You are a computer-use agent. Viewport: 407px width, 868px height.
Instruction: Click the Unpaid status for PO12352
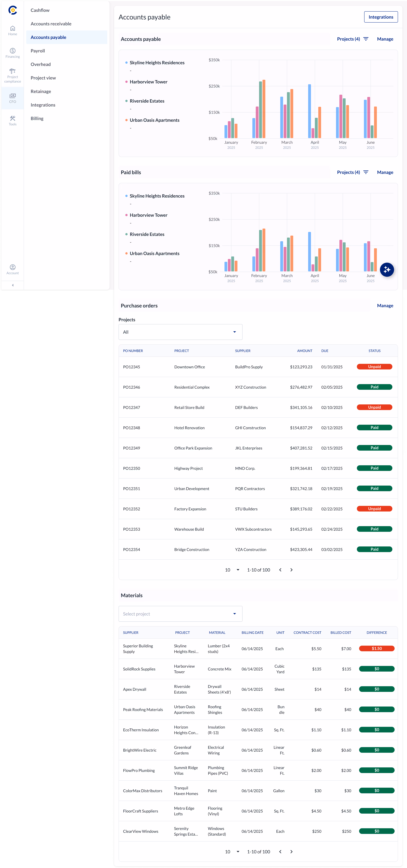tap(374, 509)
